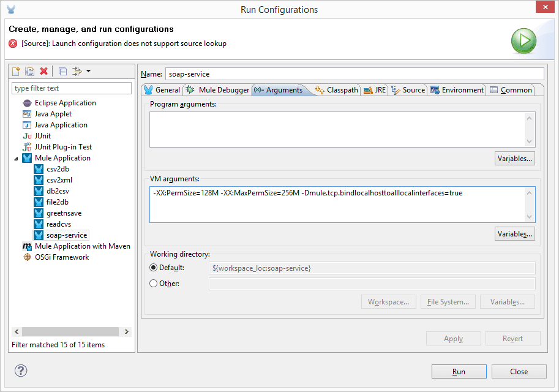Click the Collapse All toolbar icon
This screenshot has width=559, height=392.
point(62,71)
